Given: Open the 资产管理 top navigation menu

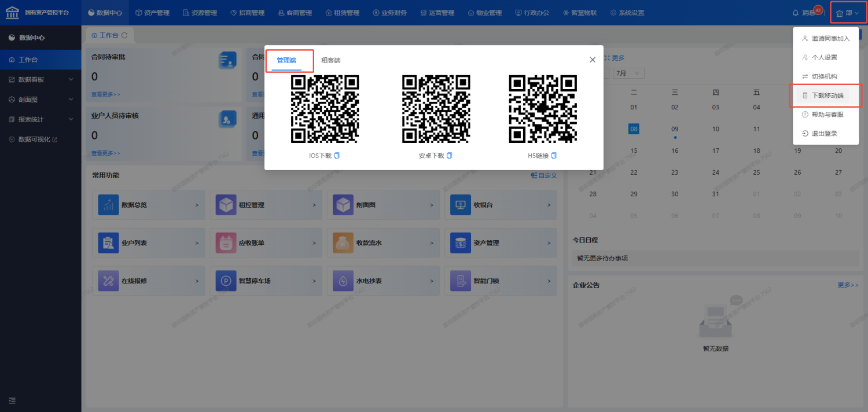Looking at the screenshot, I should click(x=153, y=13).
